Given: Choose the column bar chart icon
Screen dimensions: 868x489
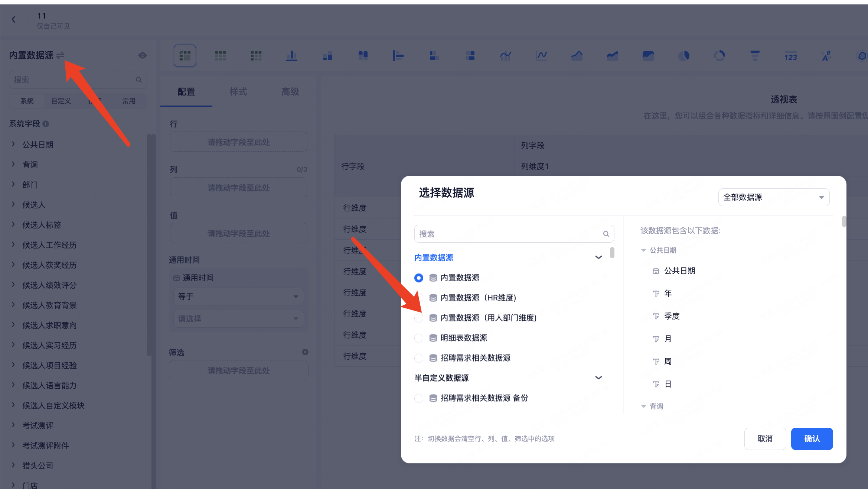Looking at the screenshot, I should tap(292, 56).
